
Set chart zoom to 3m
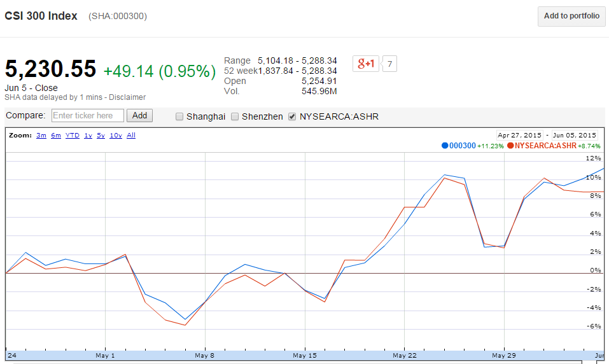[41, 135]
